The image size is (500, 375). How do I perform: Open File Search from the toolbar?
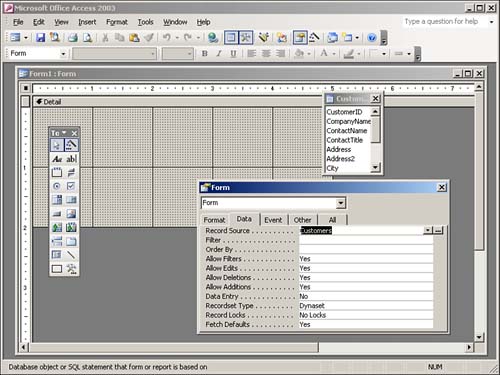[55, 37]
